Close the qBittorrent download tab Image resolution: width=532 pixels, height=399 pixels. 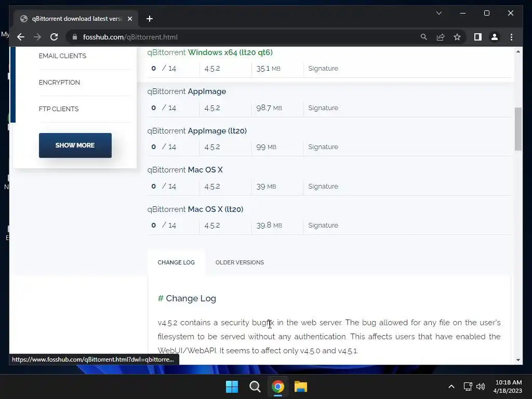tap(129, 19)
